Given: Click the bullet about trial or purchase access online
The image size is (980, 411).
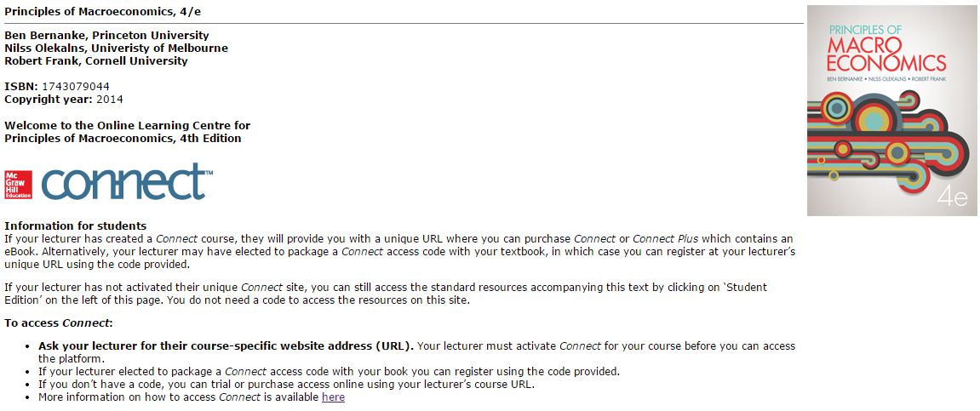Looking at the screenshot, I should 286,385.
